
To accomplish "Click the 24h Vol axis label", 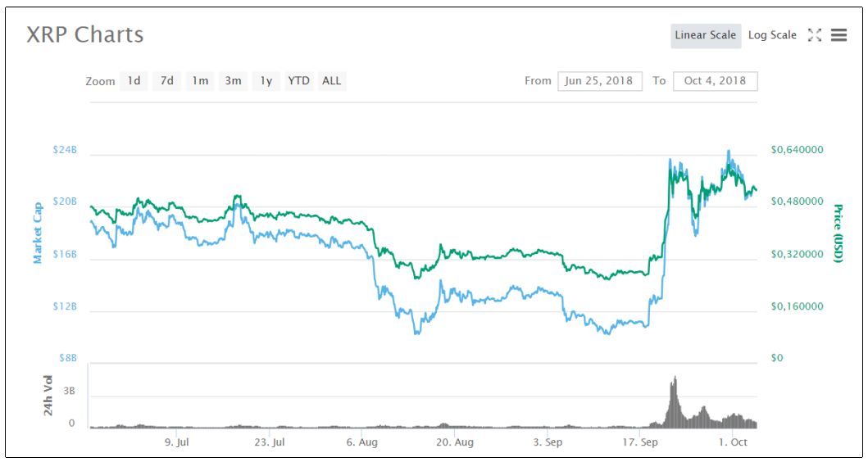I will click(48, 396).
